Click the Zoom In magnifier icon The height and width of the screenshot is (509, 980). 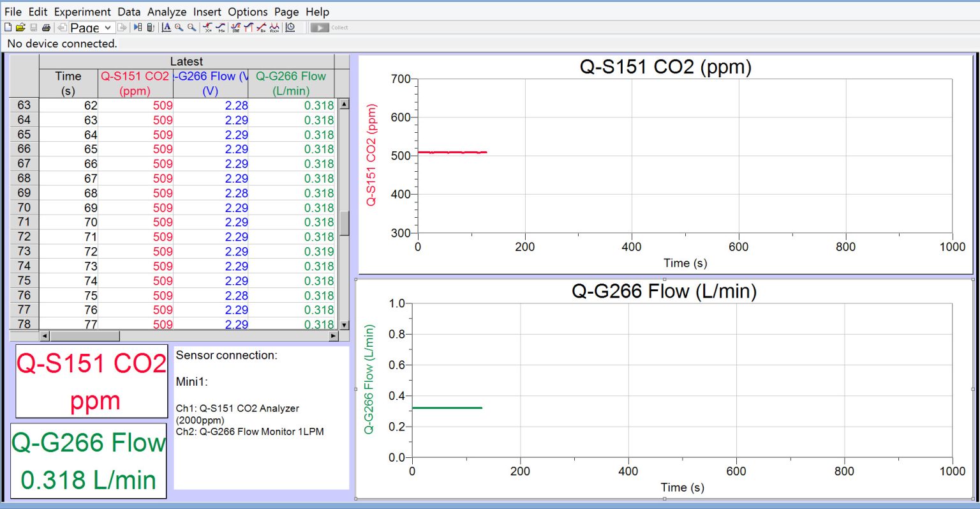[x=179, y=27]
